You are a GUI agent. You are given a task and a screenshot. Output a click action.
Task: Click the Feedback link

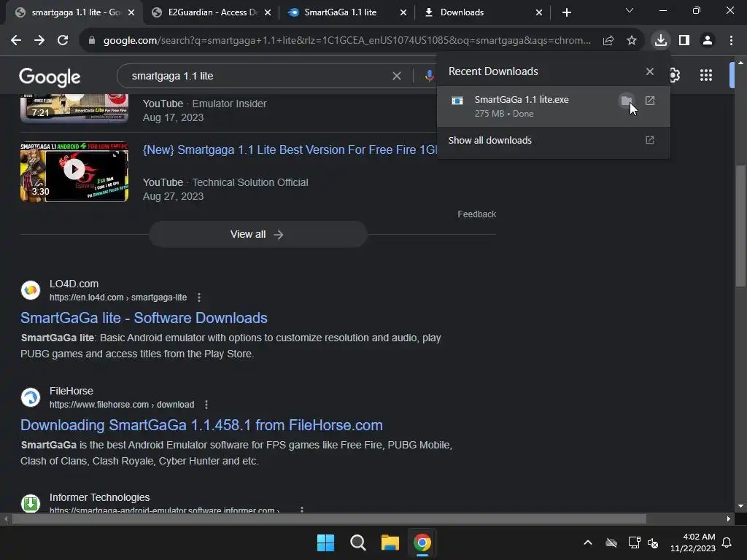(477, 214)
